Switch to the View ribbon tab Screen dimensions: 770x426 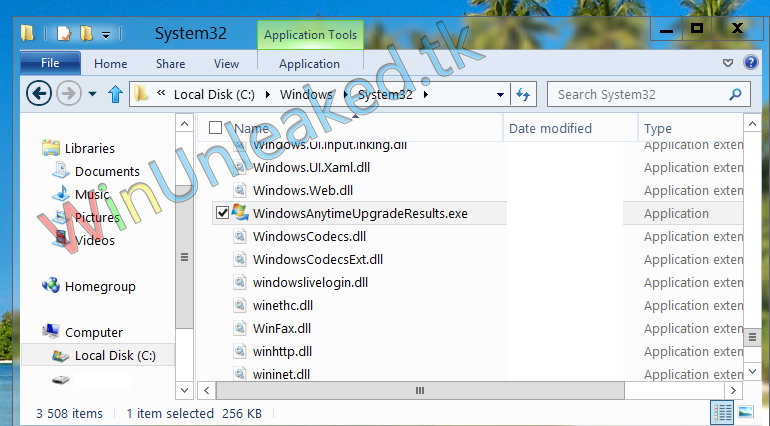tap(226, 64)
